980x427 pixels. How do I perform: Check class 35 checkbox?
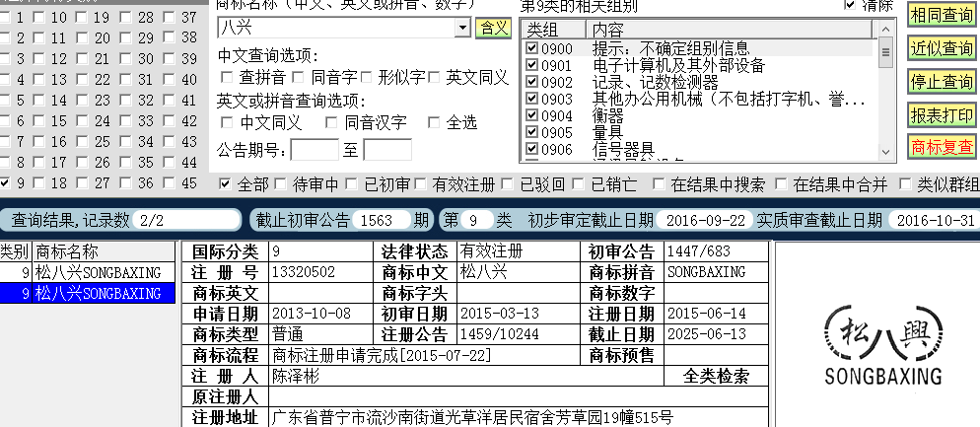coord(125,163)
